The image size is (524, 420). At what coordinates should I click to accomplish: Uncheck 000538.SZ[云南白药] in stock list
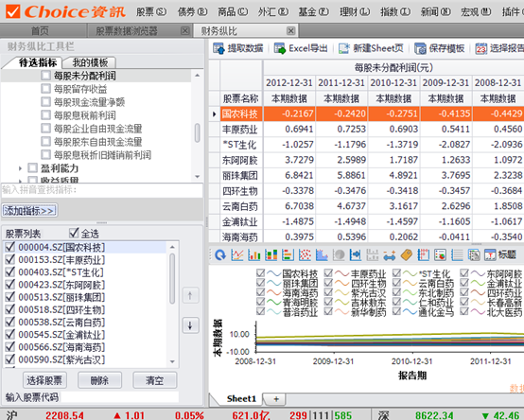(10, 322)
